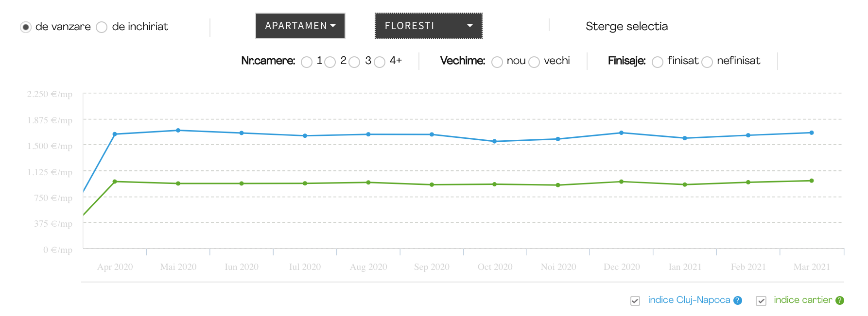Click the help icon beside indice Cluj-Napoca

tap(738, 300)
